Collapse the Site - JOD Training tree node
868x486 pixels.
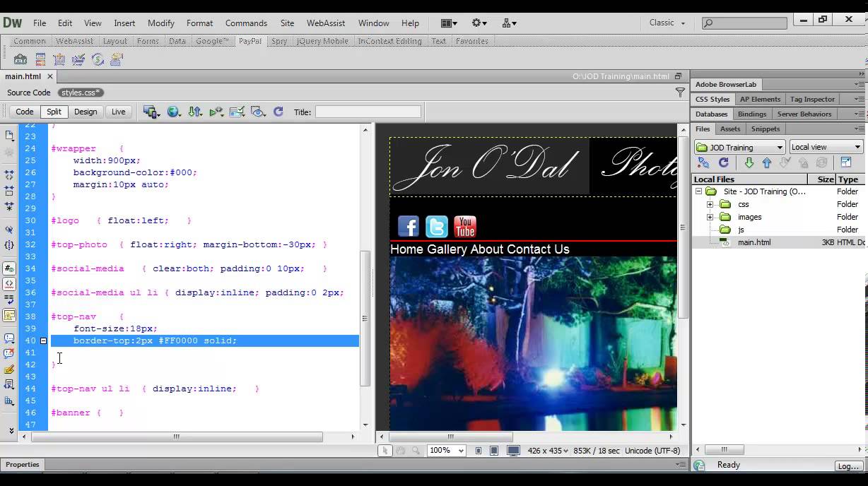click(698, 191)
